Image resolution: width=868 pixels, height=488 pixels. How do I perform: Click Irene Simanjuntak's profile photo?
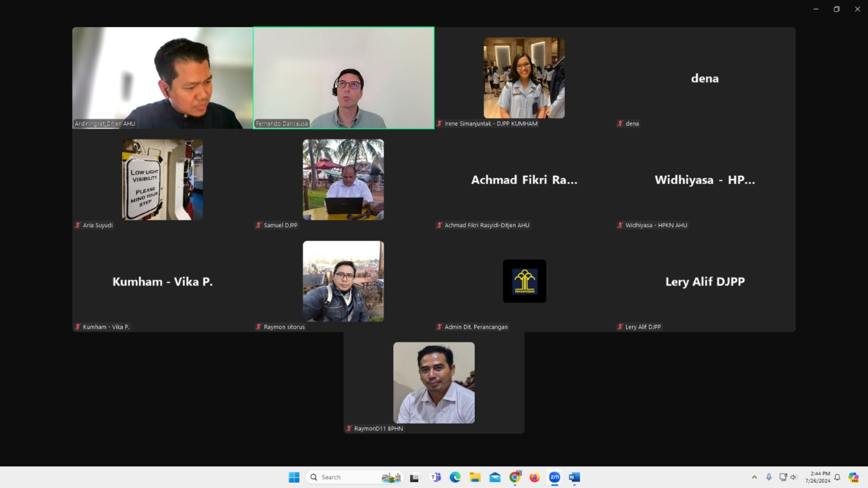524,78
